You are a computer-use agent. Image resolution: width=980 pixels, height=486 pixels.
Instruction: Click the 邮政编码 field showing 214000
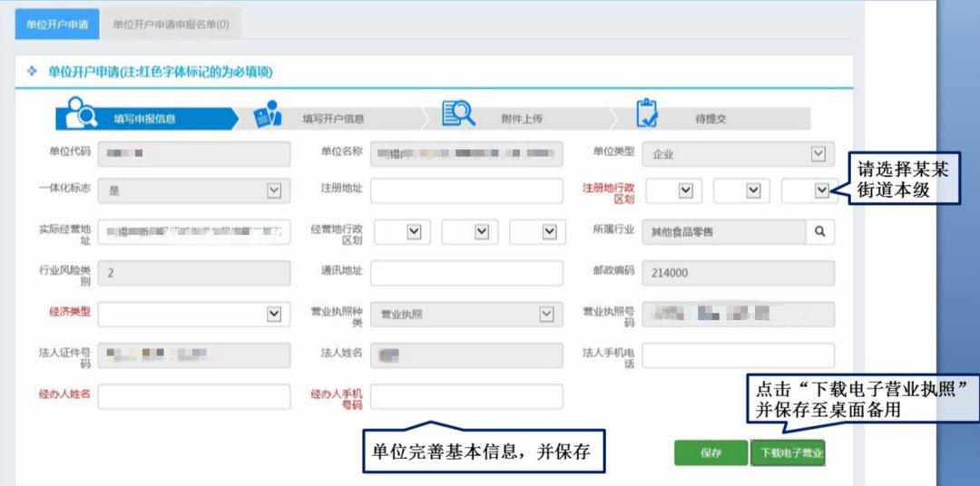coord(738,273)
